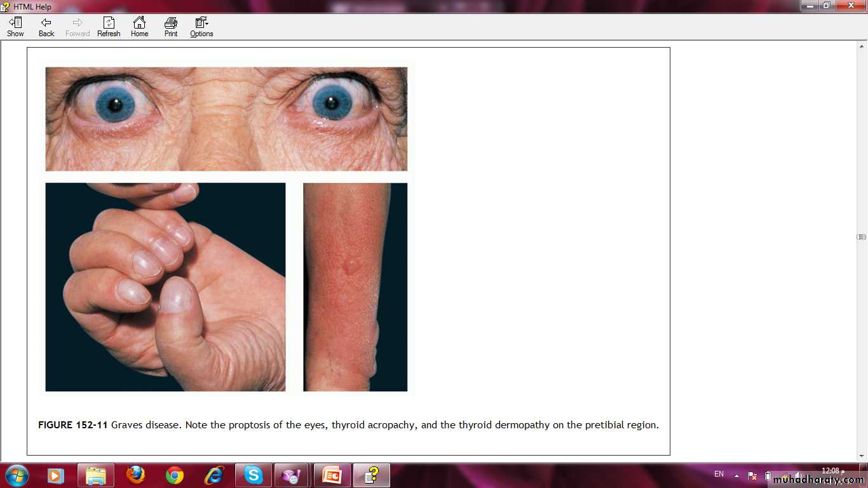
Task: Switch to the PowerPoint taskbar window
Action: 332,475
